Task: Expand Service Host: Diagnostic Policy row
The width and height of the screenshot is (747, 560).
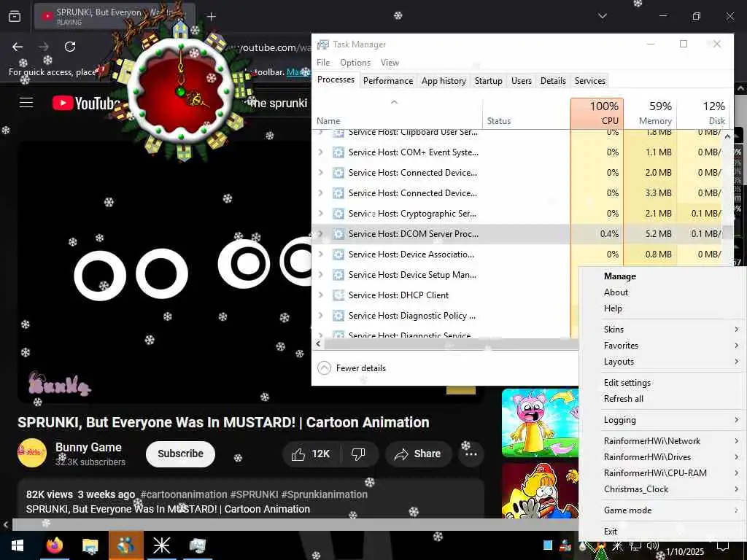Action: [321, 316]
